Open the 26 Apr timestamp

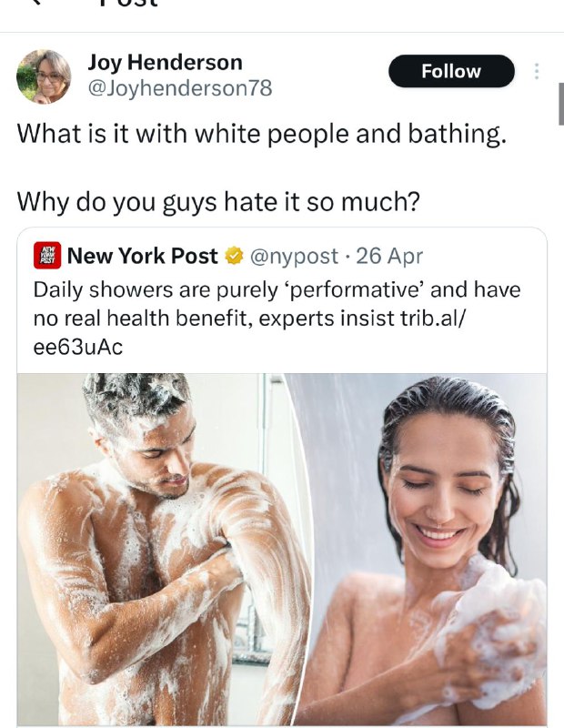(x=389, y=256)
